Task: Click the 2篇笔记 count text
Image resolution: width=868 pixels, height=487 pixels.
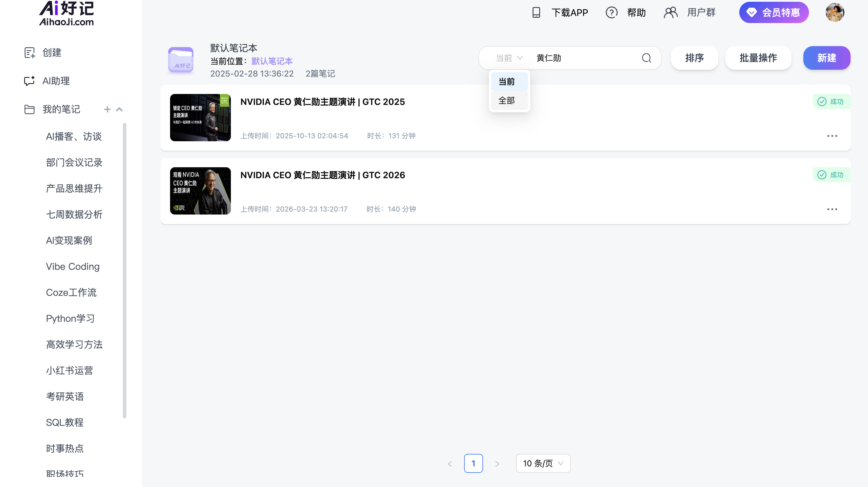Action: tap(320, 74)
